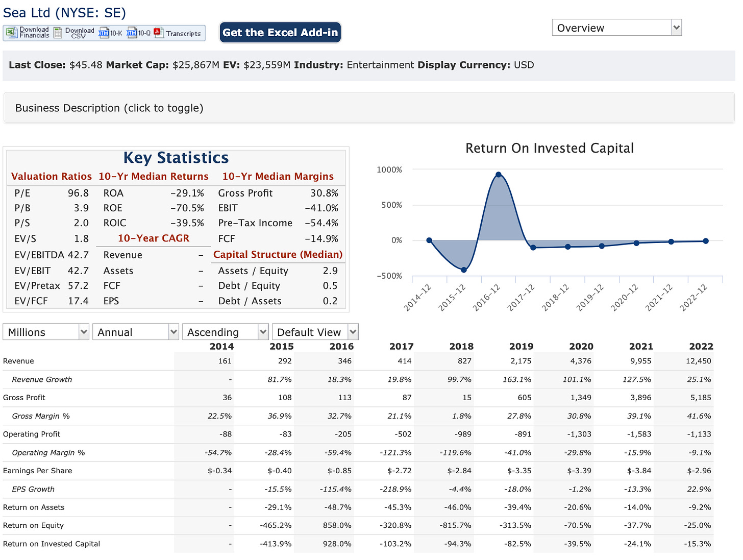Screen dimensions: 743x560
Task: Click the EV/FCF value 17.4
Action: point(78,301)
